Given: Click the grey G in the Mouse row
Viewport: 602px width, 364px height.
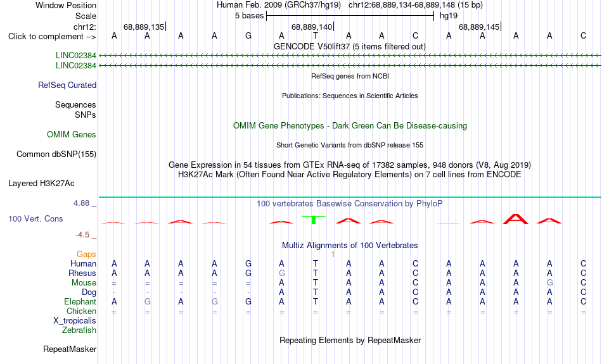Looking at the screenshot, I should pos(549,283).
